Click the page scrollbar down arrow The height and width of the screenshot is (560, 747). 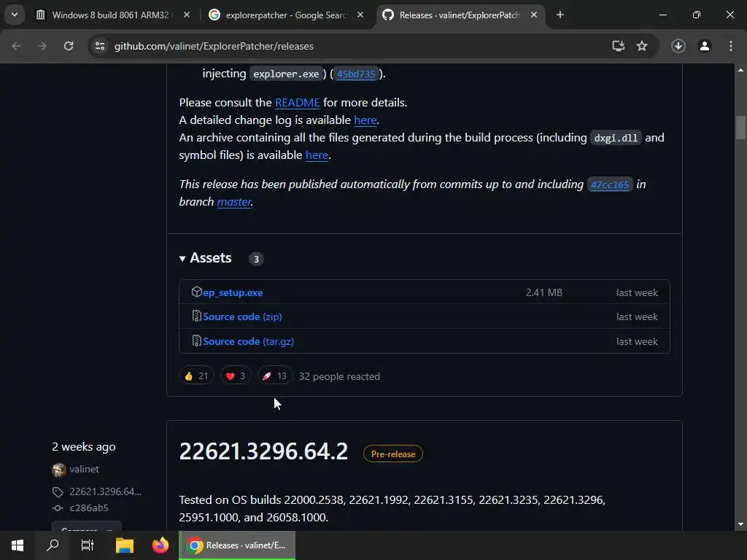740,524
